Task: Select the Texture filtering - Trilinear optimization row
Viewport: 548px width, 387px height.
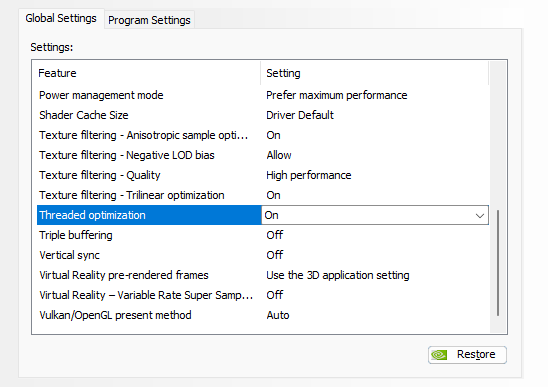Action: coord(263,195)
